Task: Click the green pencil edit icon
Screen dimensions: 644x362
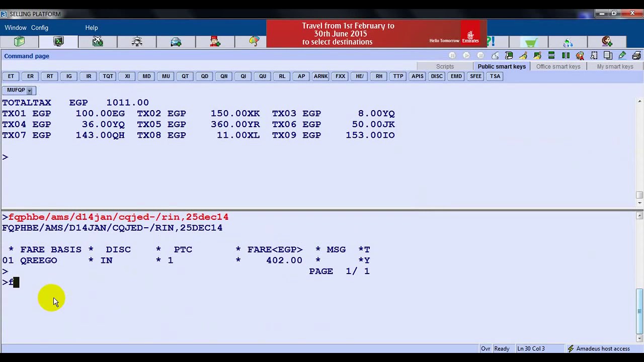Action: [622, 56]
